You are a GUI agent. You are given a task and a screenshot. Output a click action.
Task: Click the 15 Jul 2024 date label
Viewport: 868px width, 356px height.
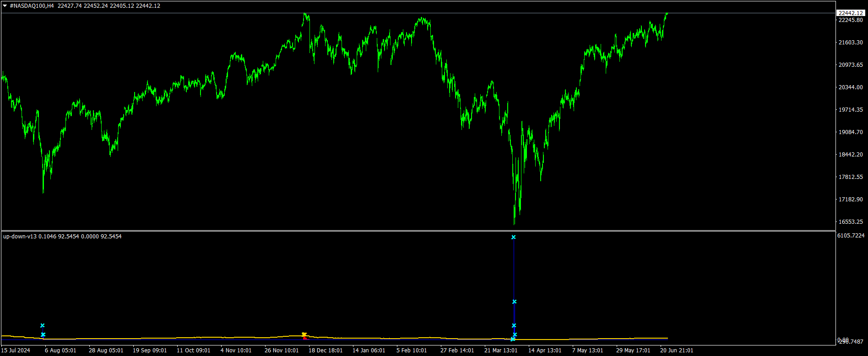pos(16,351)
